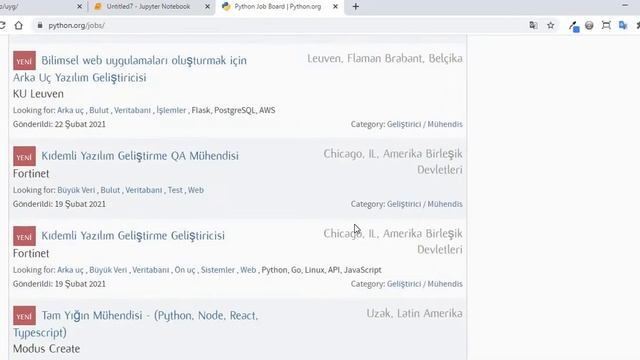Bookmark this page with the star icon

pyautogui.click(x=551, y=25)
